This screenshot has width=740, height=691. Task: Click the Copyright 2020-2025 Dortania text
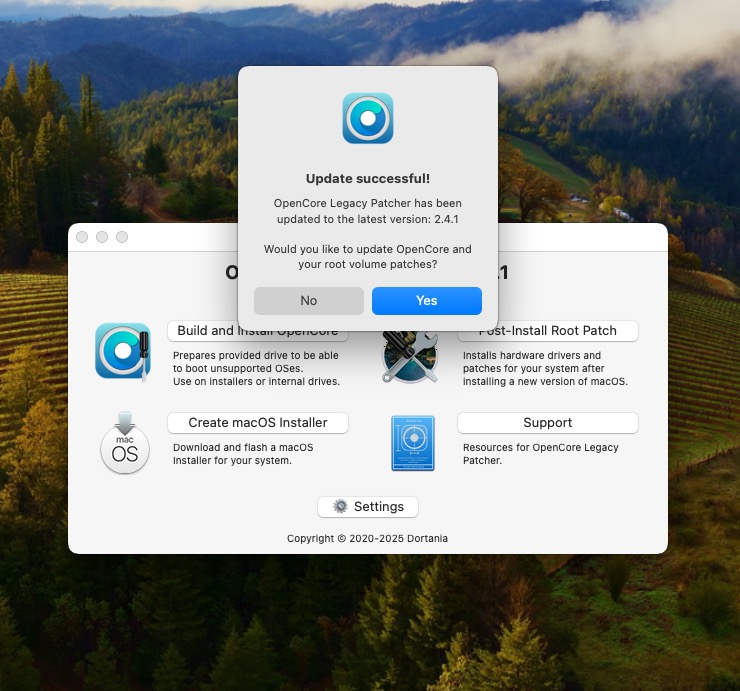(x=367, y=538)
